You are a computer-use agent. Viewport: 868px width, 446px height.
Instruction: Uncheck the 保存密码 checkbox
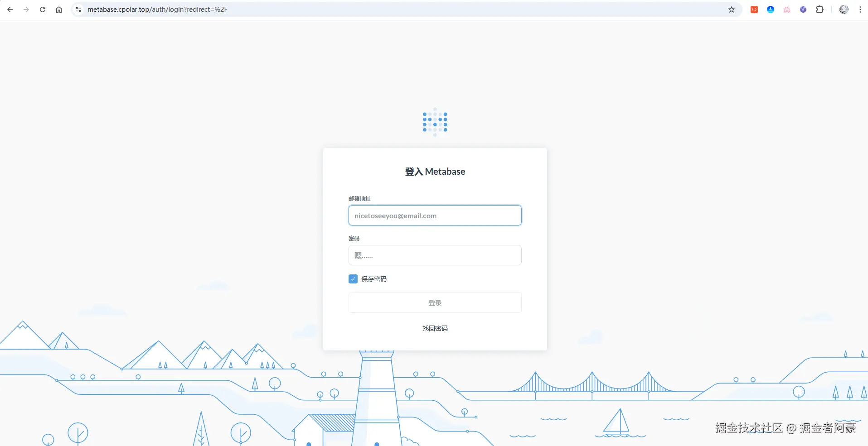(x=353, y=279)
